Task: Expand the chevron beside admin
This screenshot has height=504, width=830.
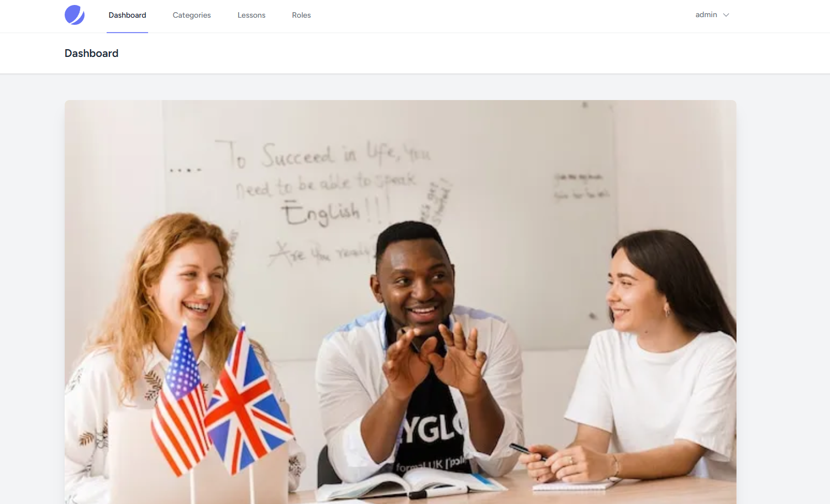Action: pos(726,15)
